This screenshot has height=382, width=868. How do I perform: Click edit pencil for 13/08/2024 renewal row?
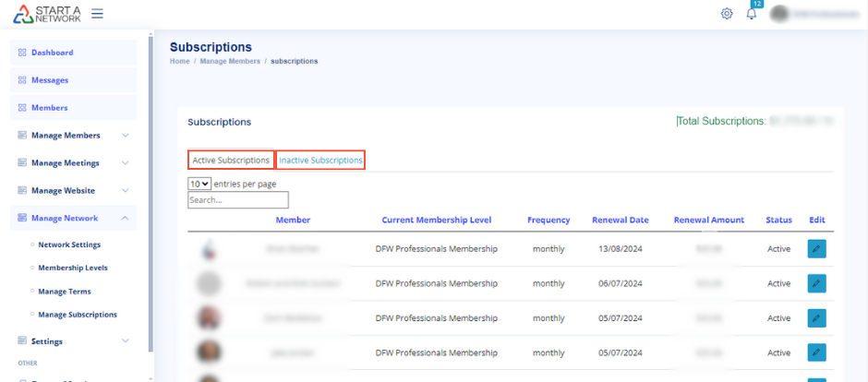click(x=816, y=248)
